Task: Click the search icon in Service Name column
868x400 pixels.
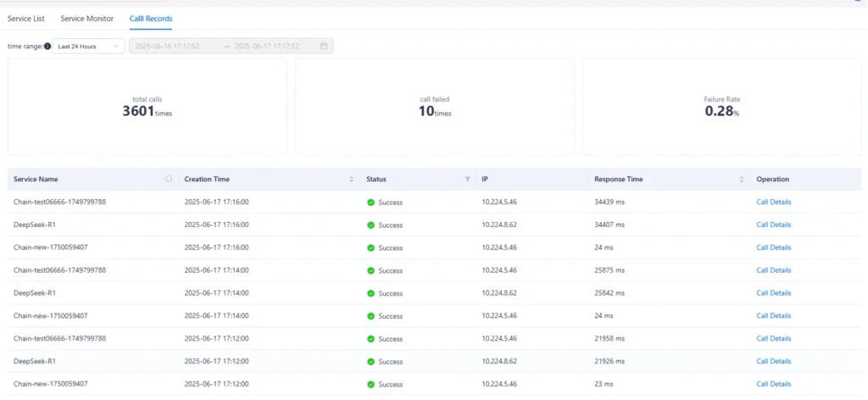Action: coord(169,180)
